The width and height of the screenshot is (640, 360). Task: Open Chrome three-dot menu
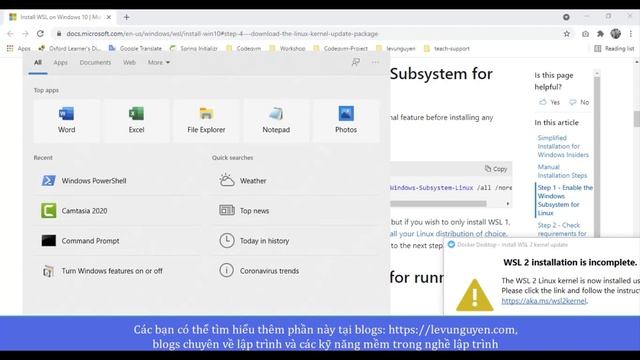631,34
